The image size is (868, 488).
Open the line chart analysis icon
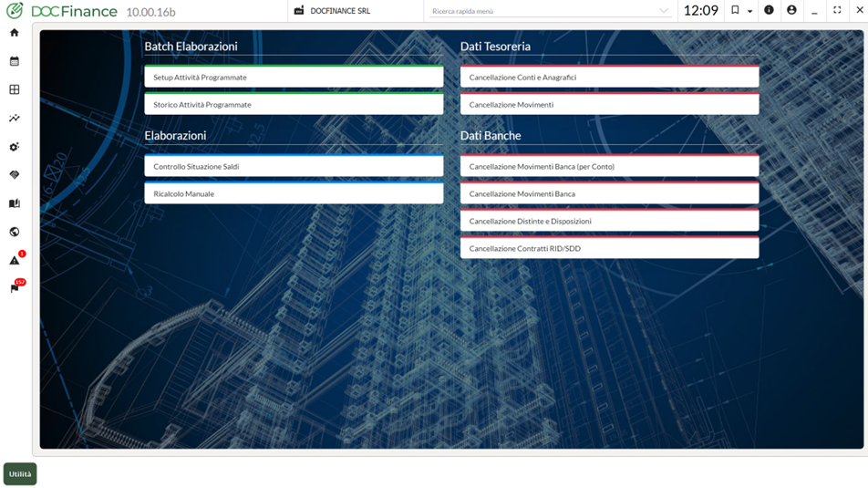[15, 118]
